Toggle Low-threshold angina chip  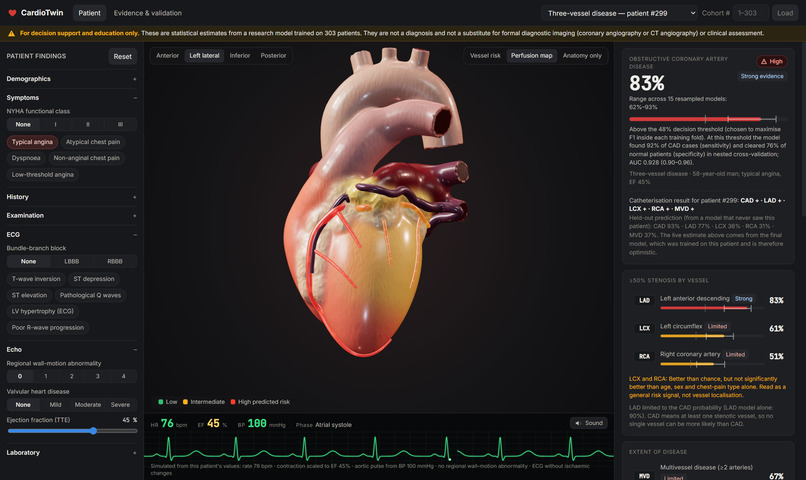point(43,175)
